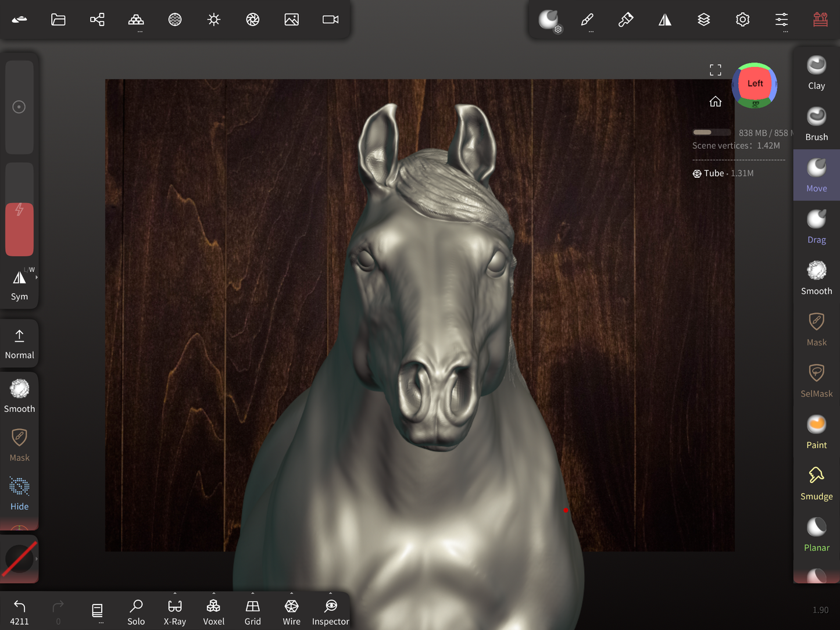Select the Clay sculpting tool
The height and width of the screenshot is (630, 840).
pyautogui.click(x=816, y=73)
